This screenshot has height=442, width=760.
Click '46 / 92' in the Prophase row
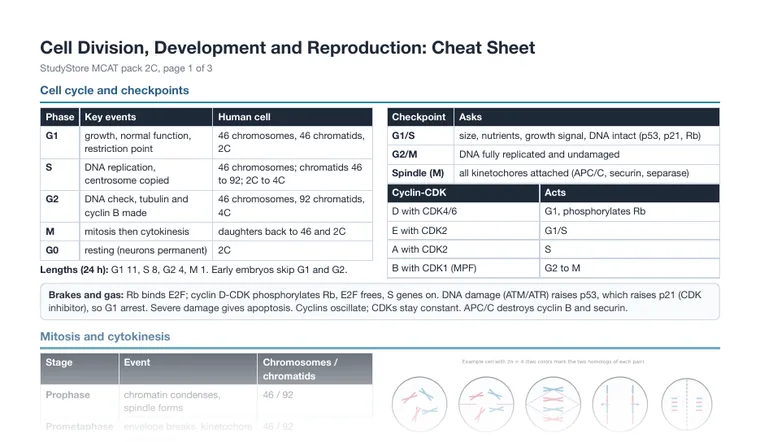click(278, 395)
